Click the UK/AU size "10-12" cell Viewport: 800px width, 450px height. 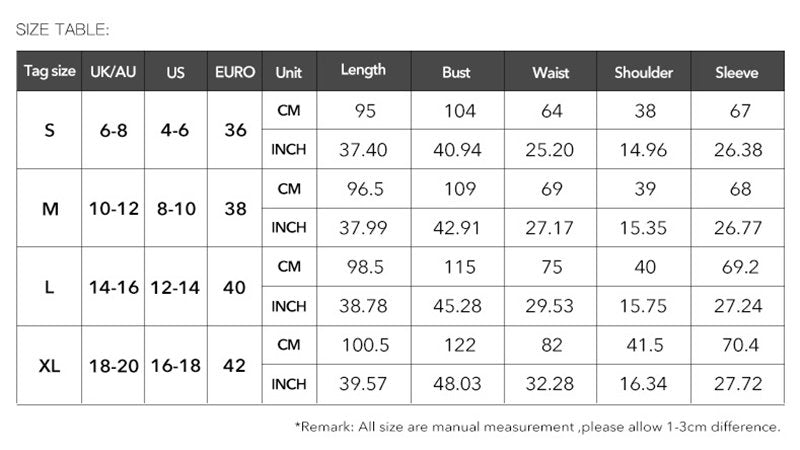click(x=112, y=209)
